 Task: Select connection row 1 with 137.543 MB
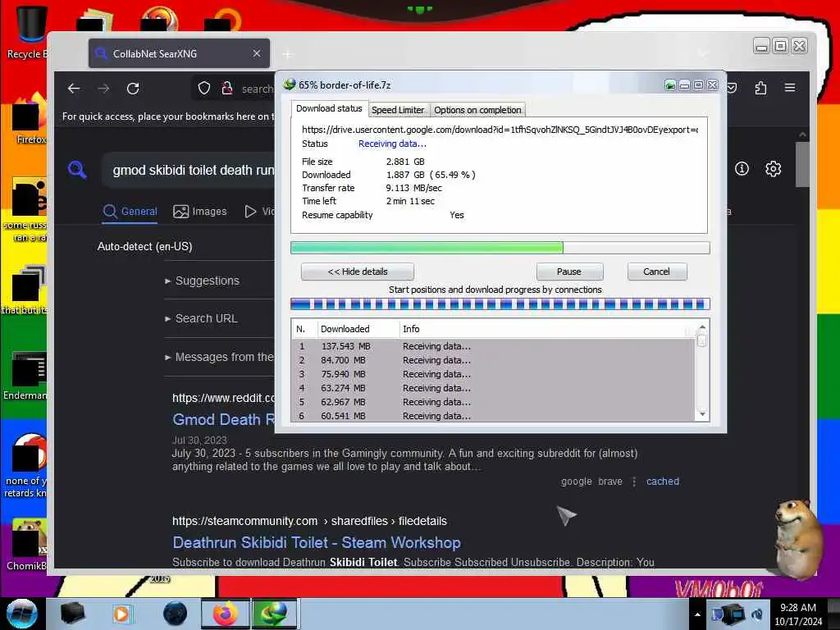493,346
